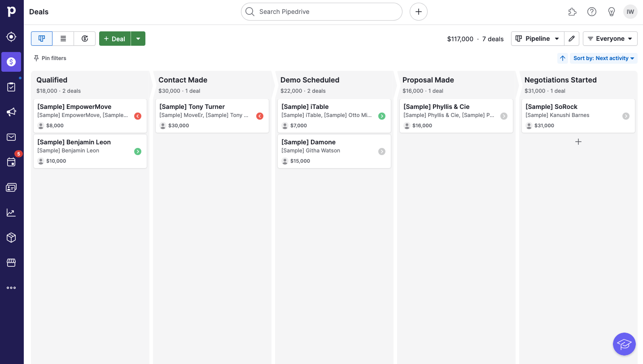Open the [Sample] iTable deal

coord(334,116)
